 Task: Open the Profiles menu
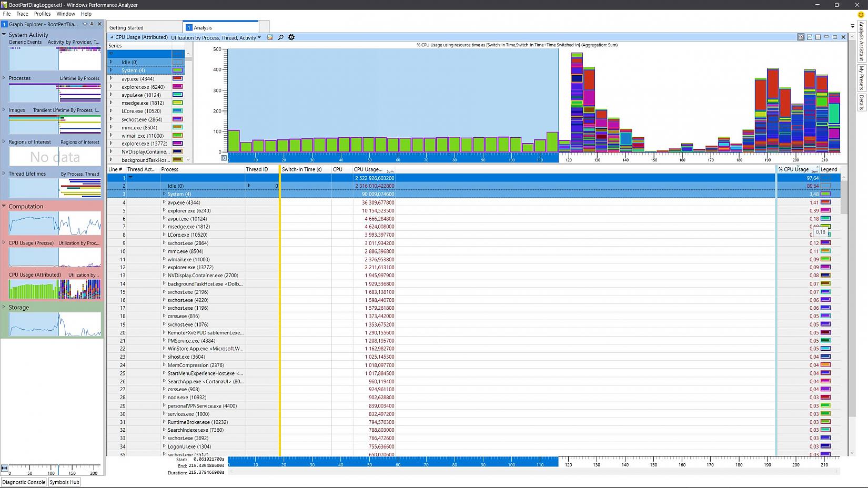pos(42,14)
